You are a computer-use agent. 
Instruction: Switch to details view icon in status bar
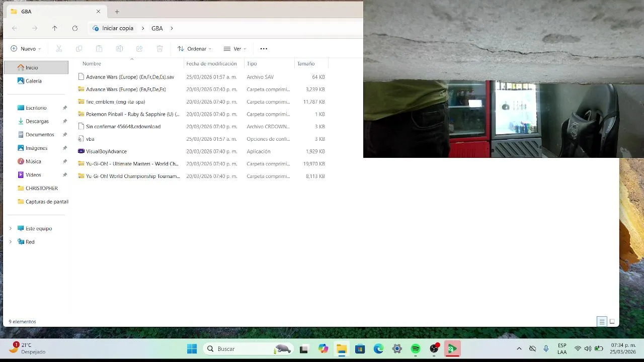pyautogui.click(x=602, y=322)
